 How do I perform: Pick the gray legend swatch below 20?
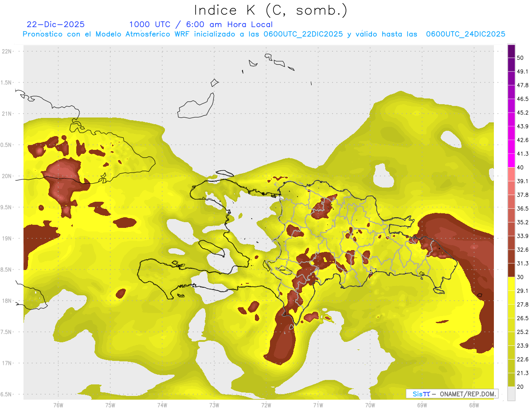click(x=511, y=394)
